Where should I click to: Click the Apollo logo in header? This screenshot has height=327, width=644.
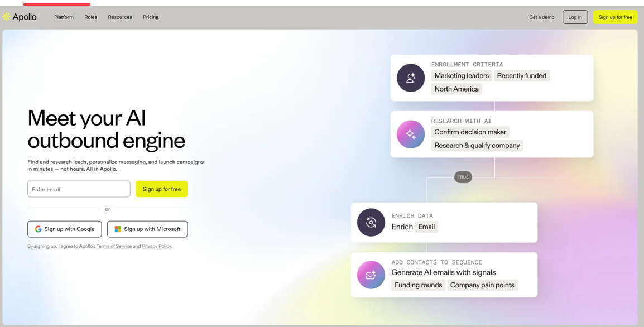tap(20, 17)
